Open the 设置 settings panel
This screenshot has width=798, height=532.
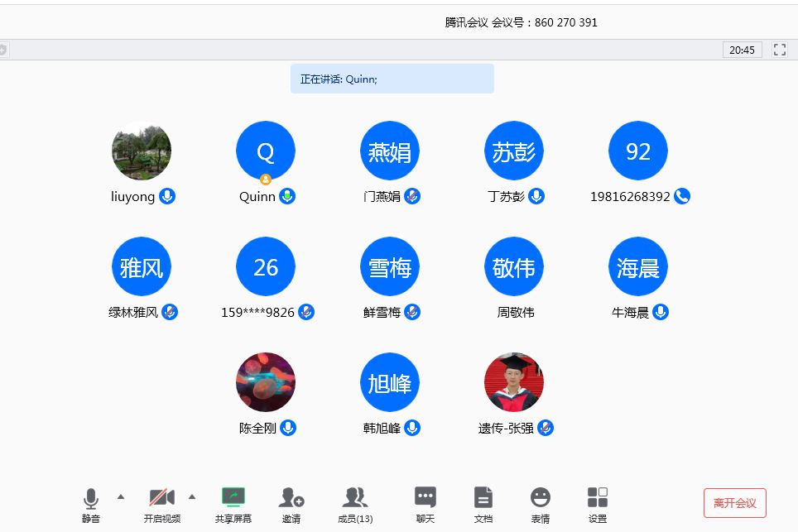click(598, 505)
